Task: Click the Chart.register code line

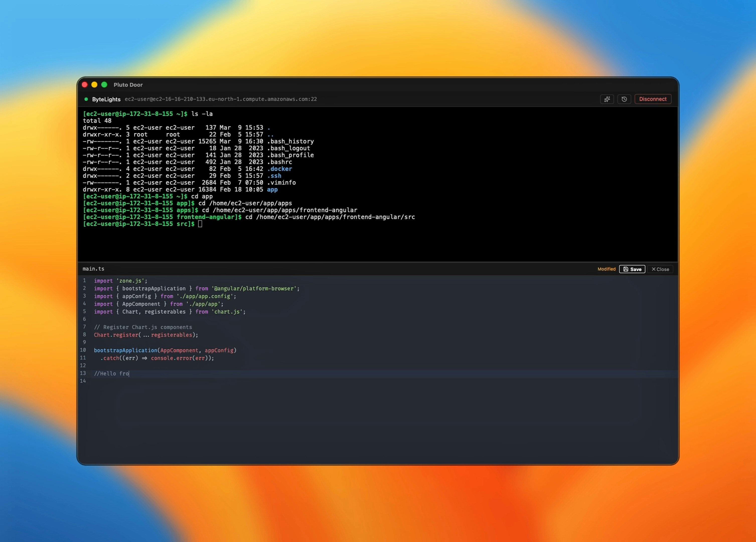Action: (146, 335)
